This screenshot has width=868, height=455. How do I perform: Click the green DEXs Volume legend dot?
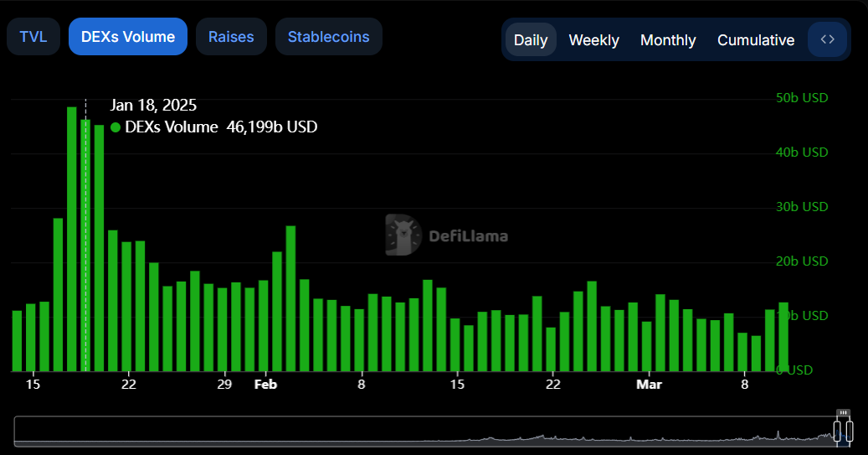click(116, 127)
